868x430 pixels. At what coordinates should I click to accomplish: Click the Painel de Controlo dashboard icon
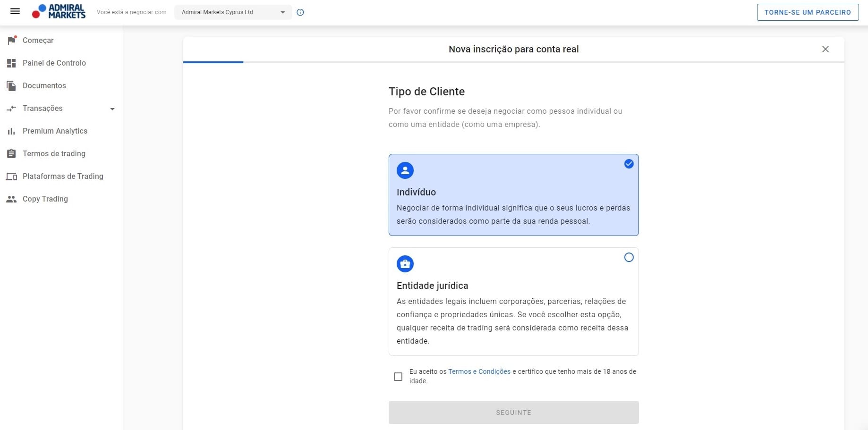(11, 63)
